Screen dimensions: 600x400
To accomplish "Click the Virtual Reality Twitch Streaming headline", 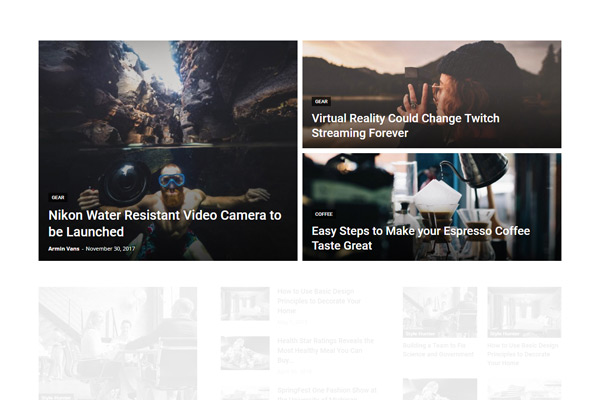I will 405,125.
